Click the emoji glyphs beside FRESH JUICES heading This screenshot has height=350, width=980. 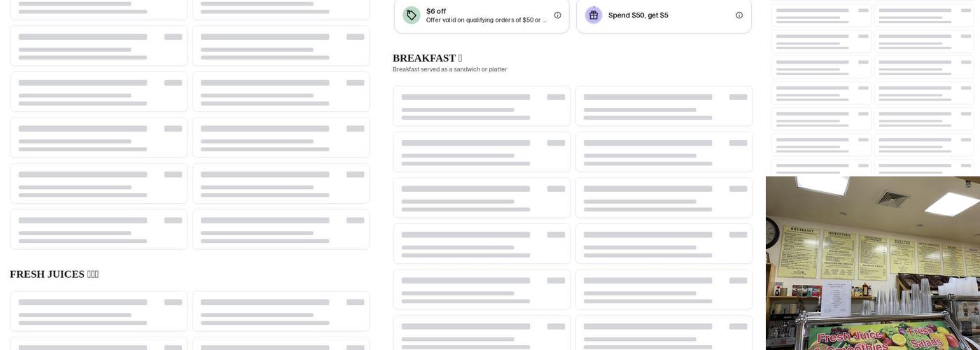[92, 274]
